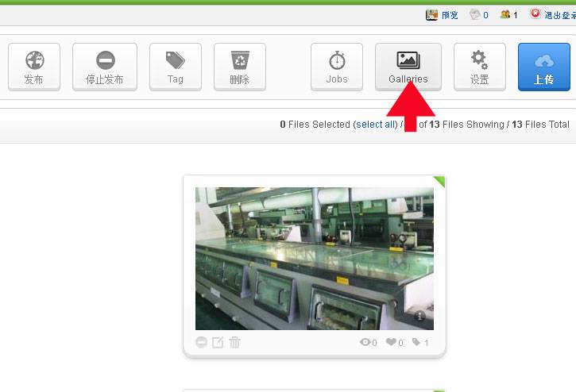Screen dimensions: 576x392
Task: Select the factory machine photo thumbnail
Action: click(x=315, y=258)
